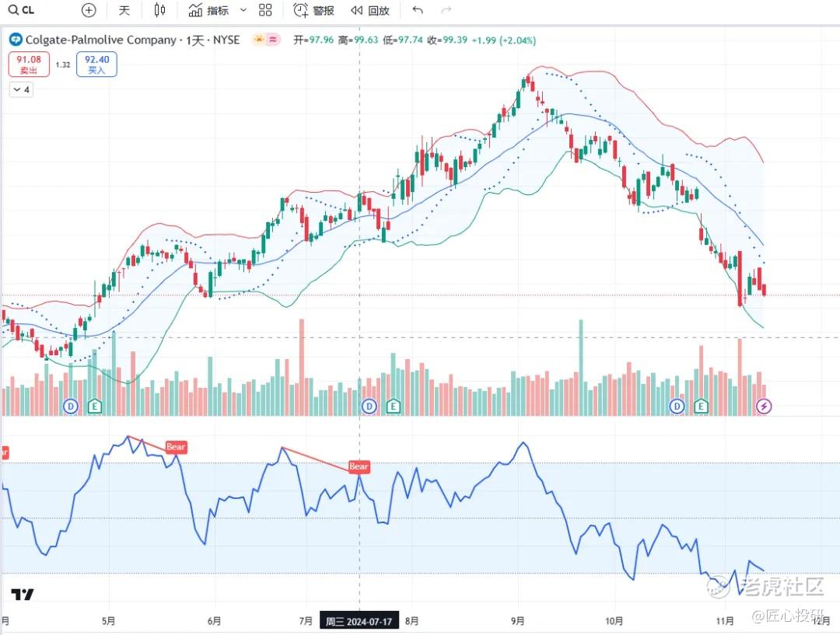The image size is (840, 635).
Task: Click the Colgate-Palmolive Company symbol title
Action: [x=100, y=40]
